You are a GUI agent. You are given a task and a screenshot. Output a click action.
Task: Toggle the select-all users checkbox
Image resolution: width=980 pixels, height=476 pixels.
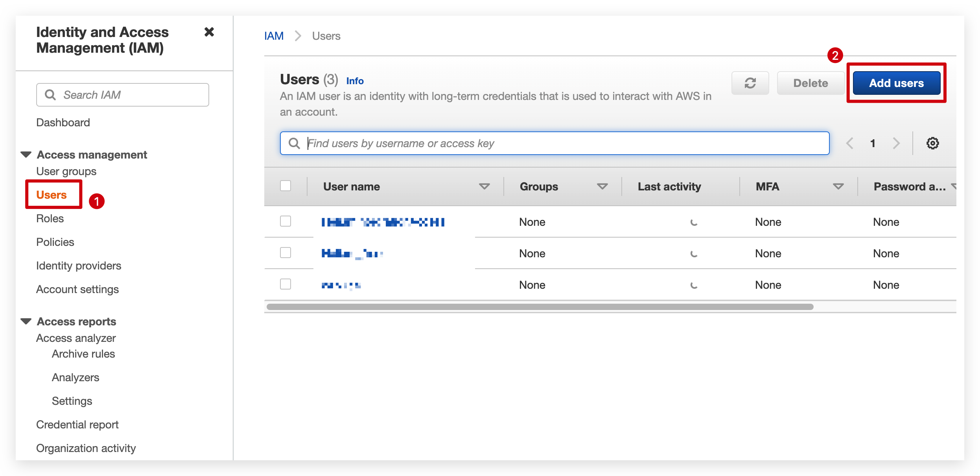[286, 186]
